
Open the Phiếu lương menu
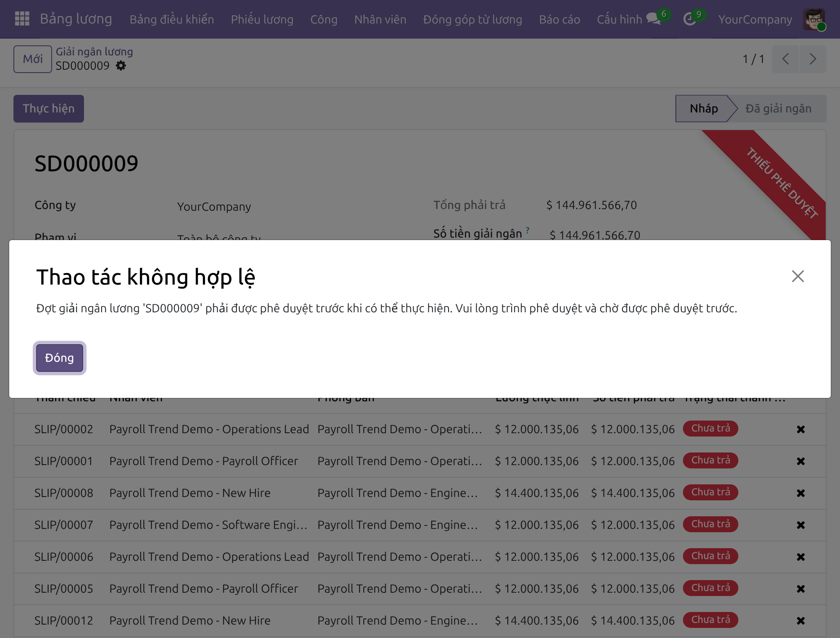pyautogui.click(x=262, y=19)
